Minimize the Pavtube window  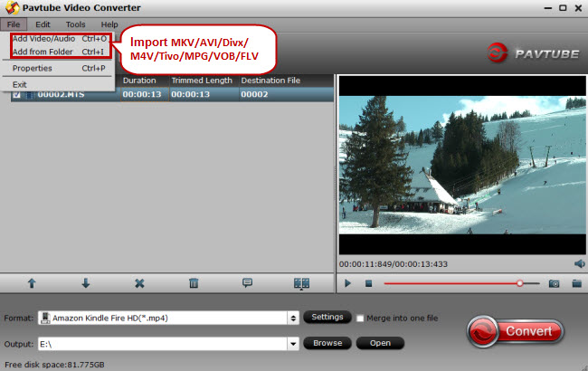(x=548, y=8)
